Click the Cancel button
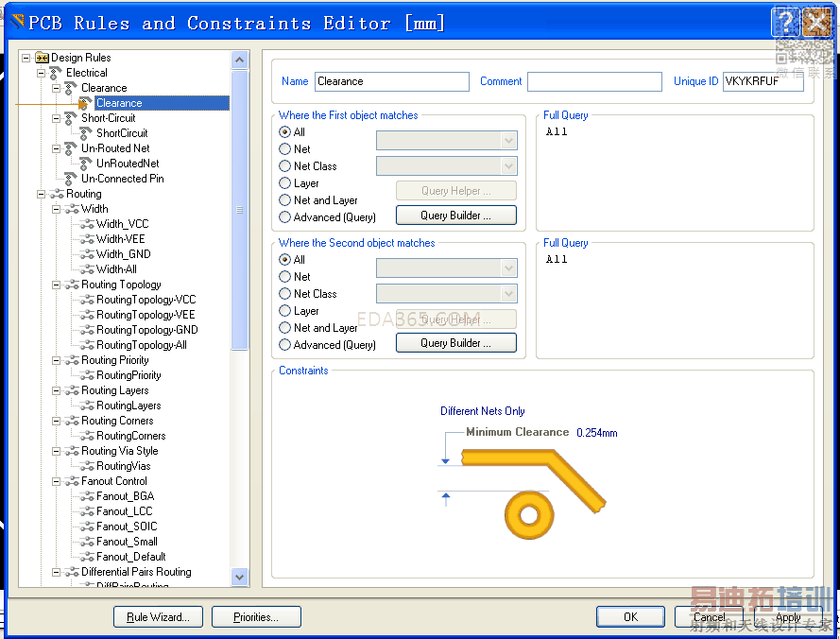This screenshot has height=639, width=840. (x=709, y=617)
